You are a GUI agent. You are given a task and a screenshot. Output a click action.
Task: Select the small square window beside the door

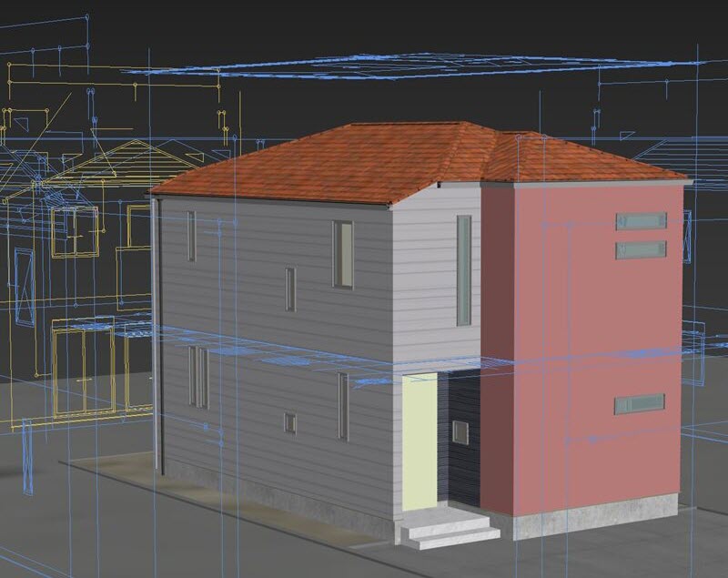(460, 432)
